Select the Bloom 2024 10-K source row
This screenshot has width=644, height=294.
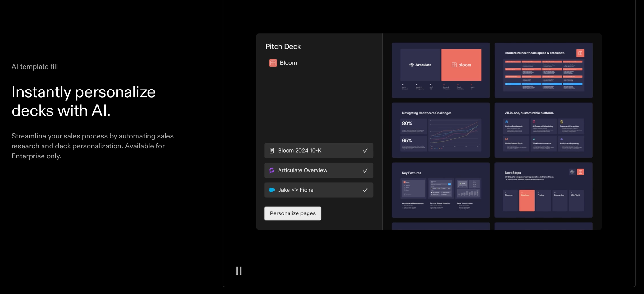[x=319, y=151]
